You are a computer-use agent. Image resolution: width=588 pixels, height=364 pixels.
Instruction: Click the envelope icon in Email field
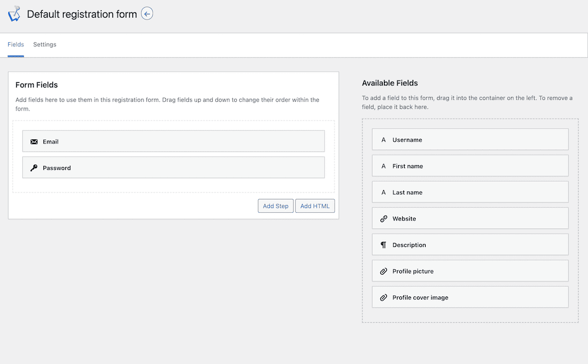click(x=34, y=142)
